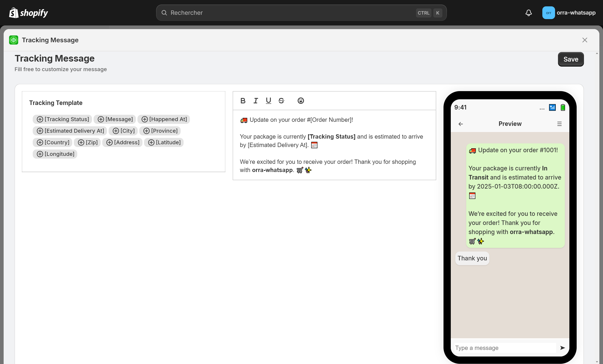The image size is (603, 364).
Task: Close the Tracking Message dialog
Action: pos(585,40)
